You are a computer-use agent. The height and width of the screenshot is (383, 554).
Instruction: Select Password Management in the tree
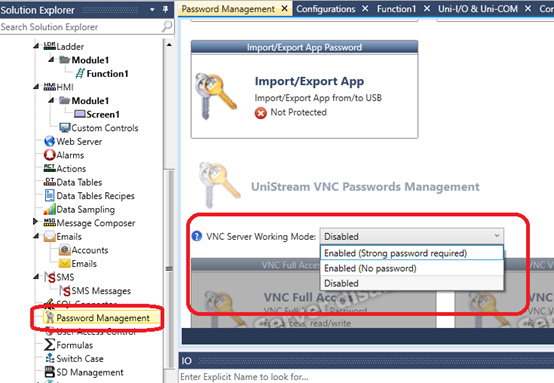(103, 318)
